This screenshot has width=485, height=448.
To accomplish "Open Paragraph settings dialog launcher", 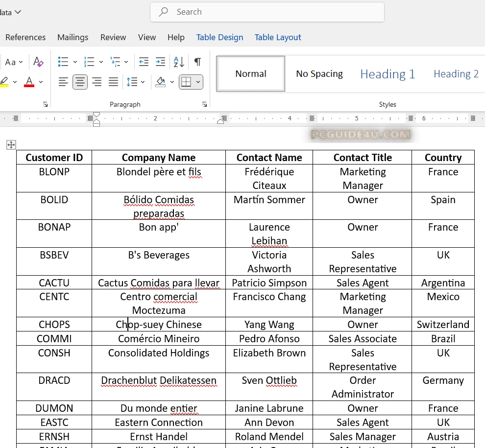I will click(204, 104).
